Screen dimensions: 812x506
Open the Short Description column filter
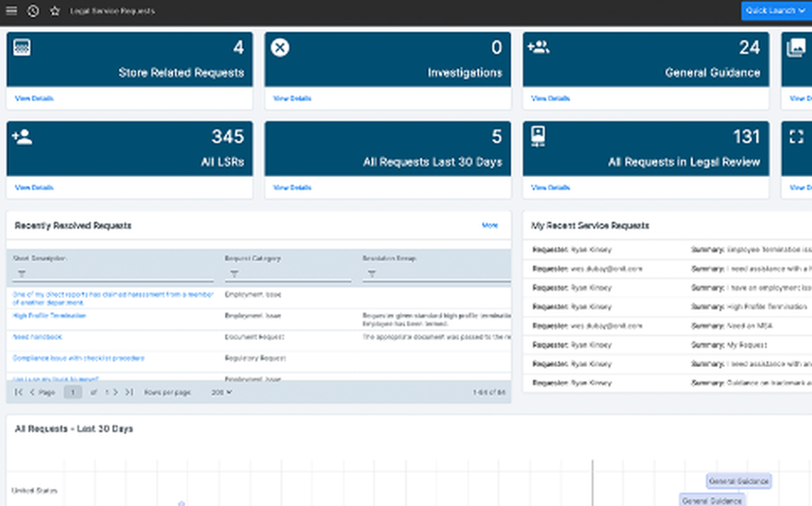24,274
